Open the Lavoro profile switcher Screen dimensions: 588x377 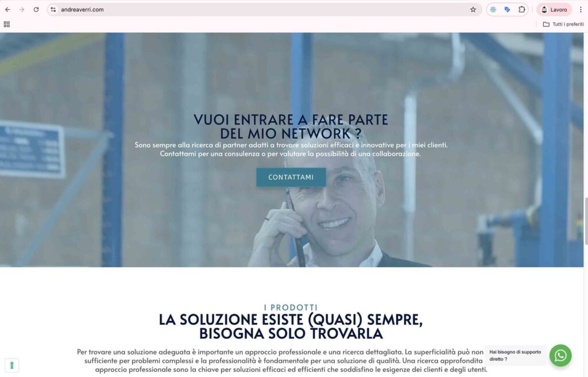pyautogui.click(x=554, y=10)
